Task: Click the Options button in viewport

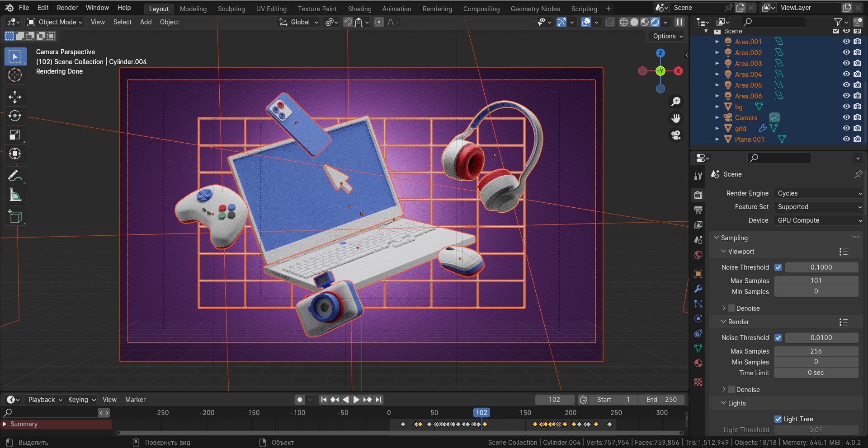Action: 668,36
